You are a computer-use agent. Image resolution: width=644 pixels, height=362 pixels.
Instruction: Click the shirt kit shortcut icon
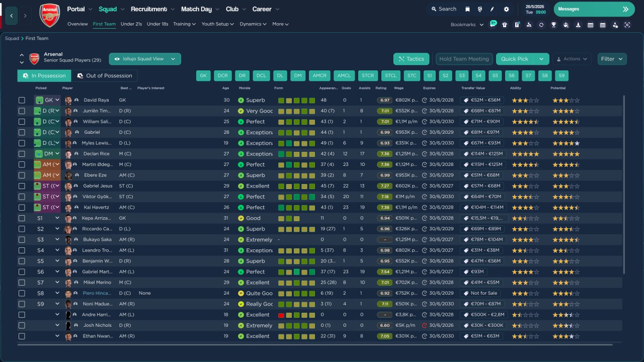(505, 25)
